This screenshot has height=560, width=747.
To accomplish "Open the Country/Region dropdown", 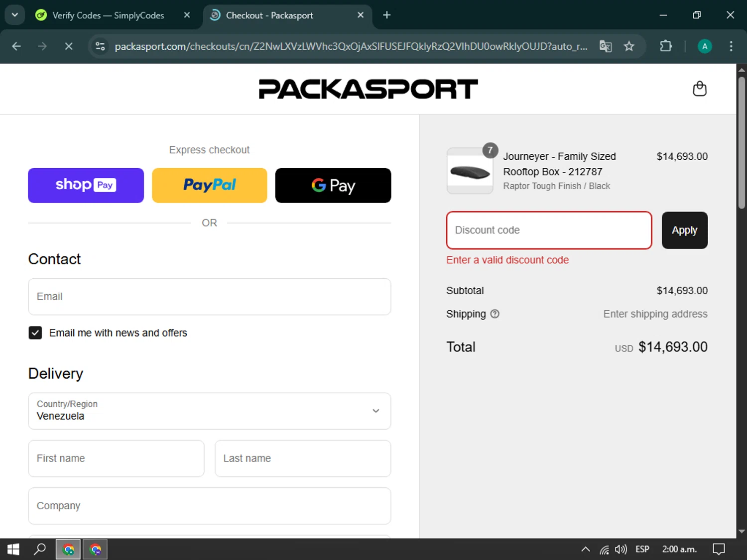I will point(209,411).
